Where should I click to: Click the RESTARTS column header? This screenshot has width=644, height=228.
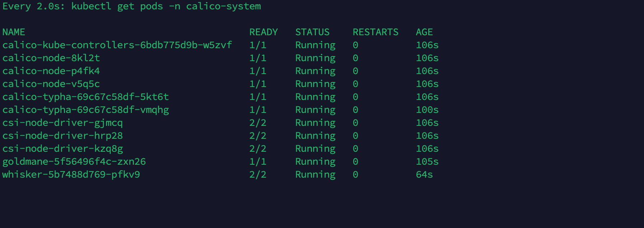click(375, 32)
